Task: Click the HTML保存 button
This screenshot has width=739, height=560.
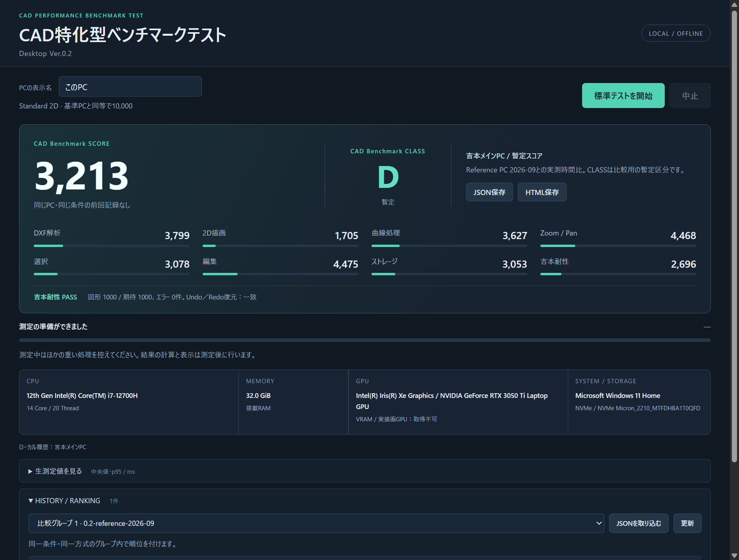Action: 542,192
